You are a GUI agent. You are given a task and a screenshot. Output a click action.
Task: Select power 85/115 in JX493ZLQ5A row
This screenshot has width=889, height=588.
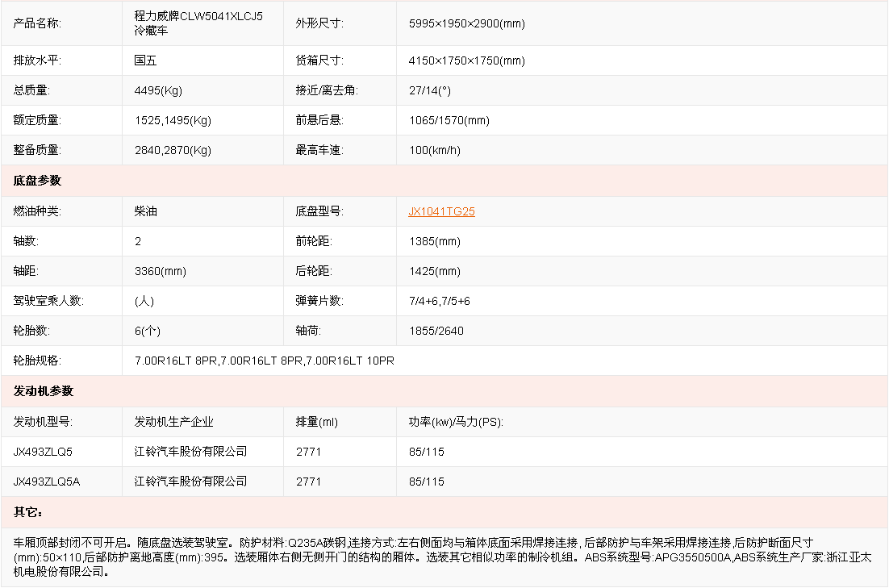click(x=427, y=482)
